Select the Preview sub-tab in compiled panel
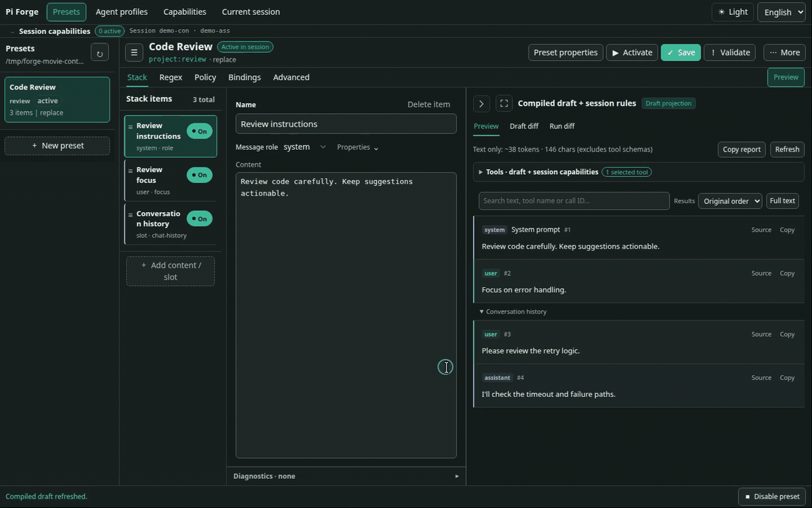Screen dimensions: 812x508 (x=486, y=126)
